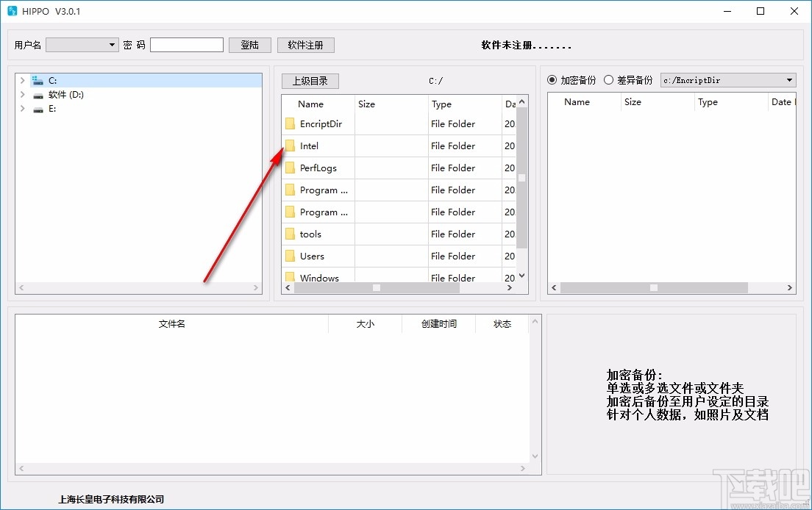Open the 用户名 dropdown list
This screenshot has height=510, width=812.
click(113, 44)
